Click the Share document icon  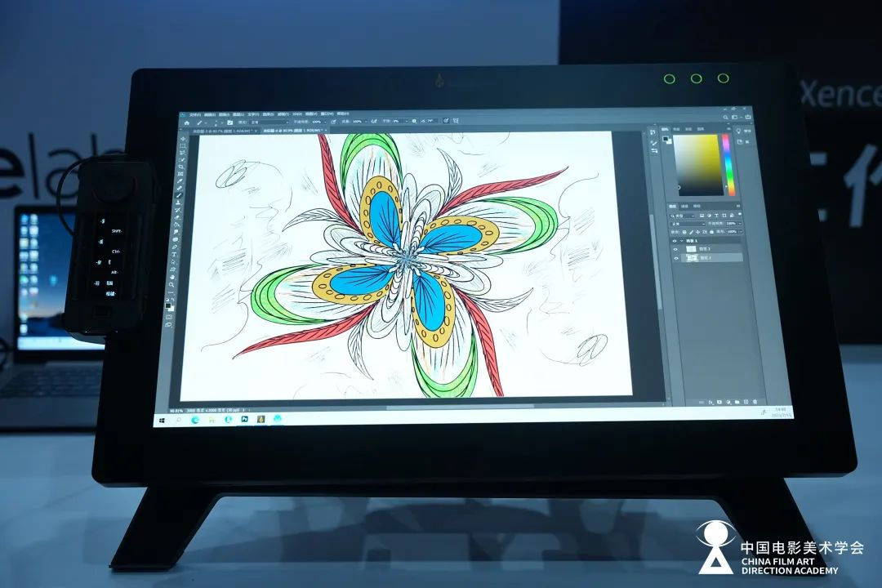pyautogui.click(x=748, y=117)
